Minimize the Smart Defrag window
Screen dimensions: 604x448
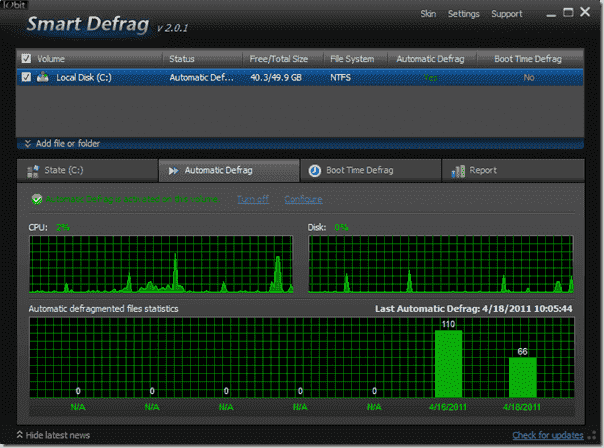(x=551, y=14)
